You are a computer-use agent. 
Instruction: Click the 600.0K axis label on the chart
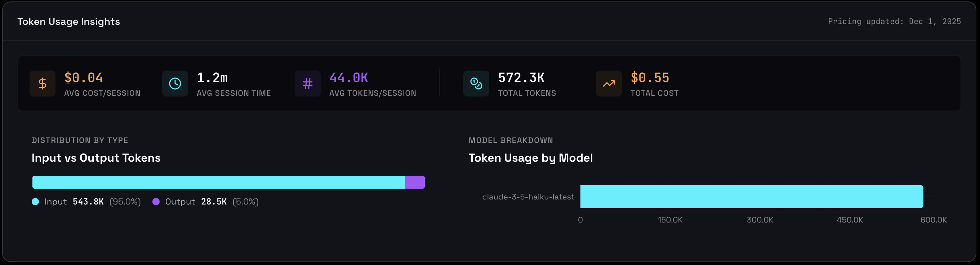(935, 220)
